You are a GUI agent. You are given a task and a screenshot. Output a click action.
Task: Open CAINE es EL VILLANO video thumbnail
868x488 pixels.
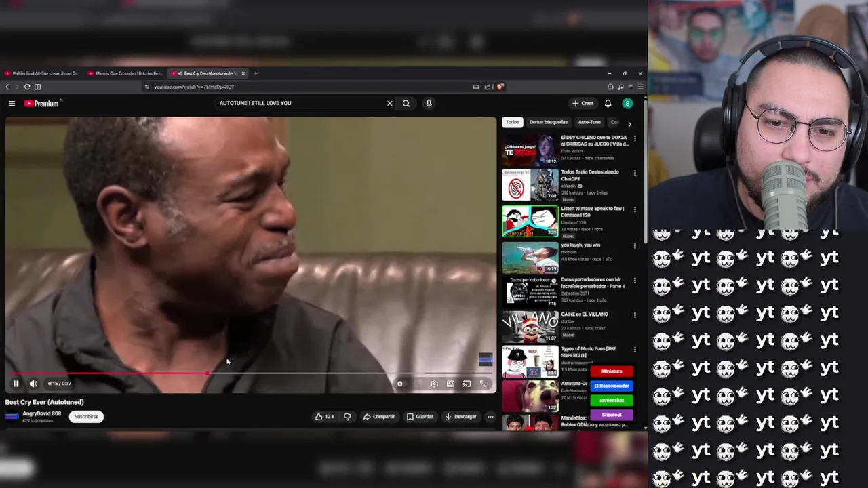coord(530,327)
